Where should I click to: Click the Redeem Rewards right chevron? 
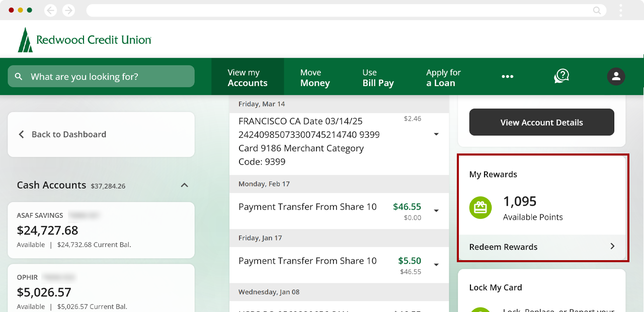point(612,246)
